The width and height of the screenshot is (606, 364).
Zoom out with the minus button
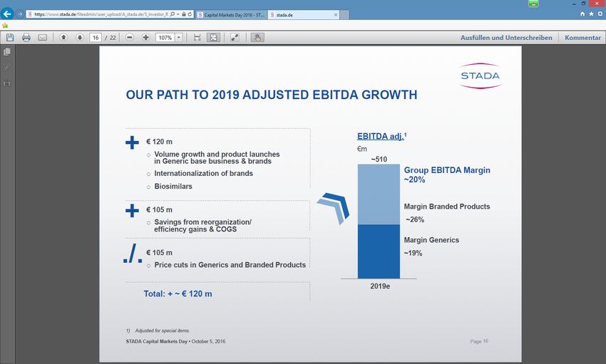click(130, 38)
